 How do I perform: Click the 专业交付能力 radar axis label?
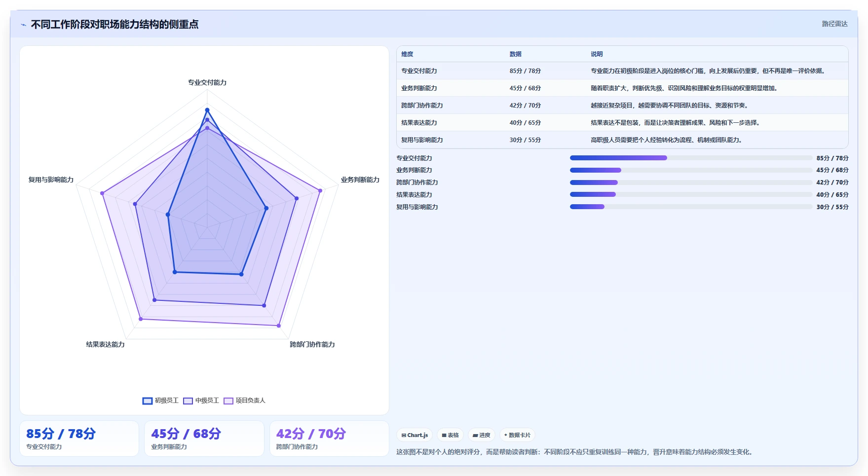click(207, 82)
